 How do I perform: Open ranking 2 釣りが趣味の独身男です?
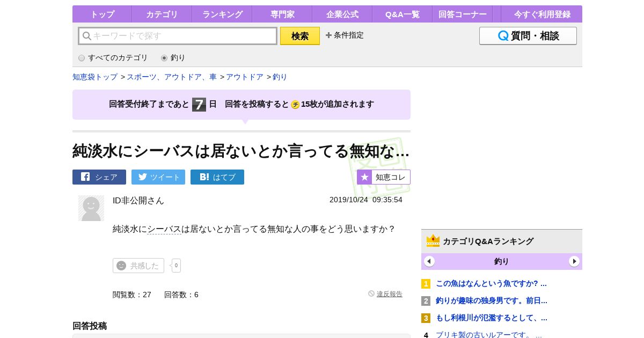tap(492, 300)
